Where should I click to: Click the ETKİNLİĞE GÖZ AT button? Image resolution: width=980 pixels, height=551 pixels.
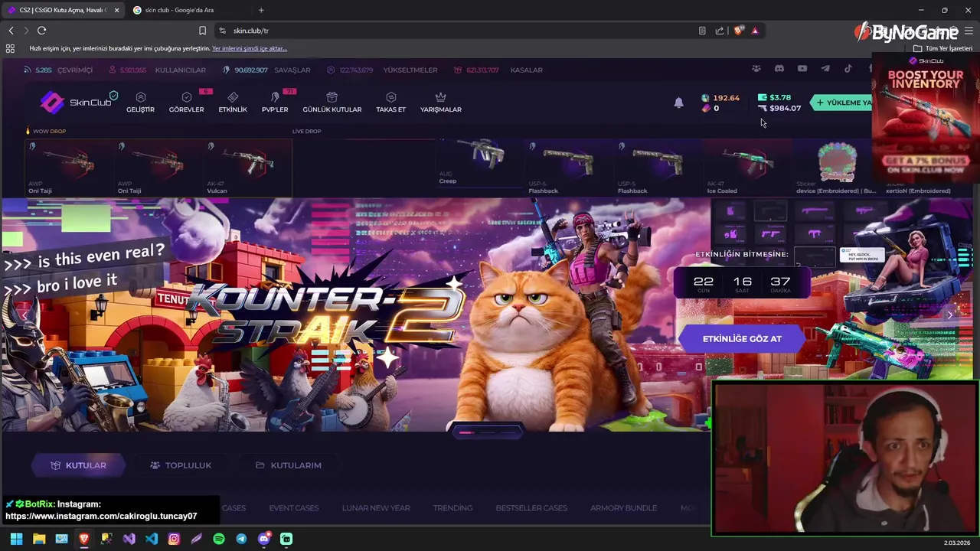[742, 338]
